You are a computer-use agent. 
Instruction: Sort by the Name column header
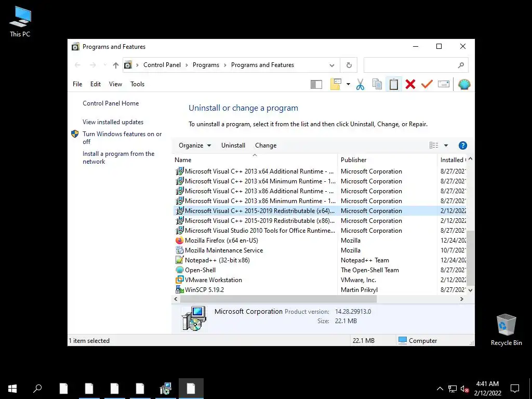(255, 160)
